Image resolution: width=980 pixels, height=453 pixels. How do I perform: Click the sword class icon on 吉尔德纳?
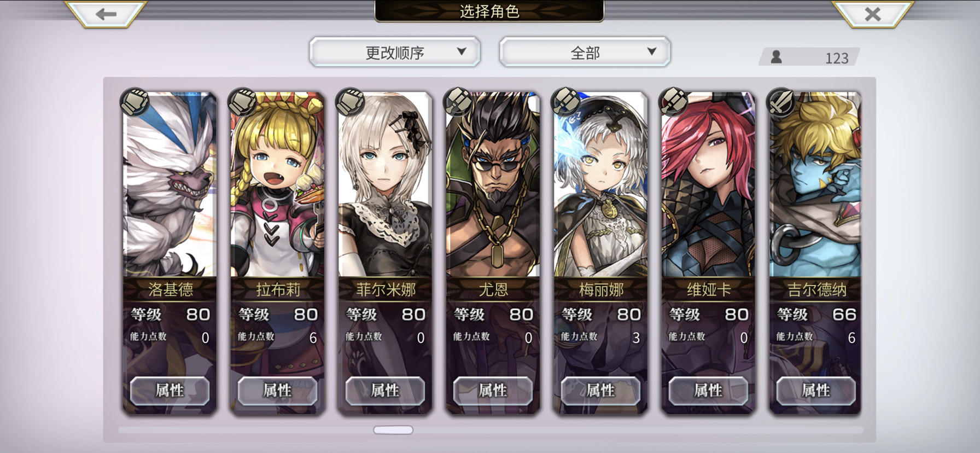pos(781,102)
